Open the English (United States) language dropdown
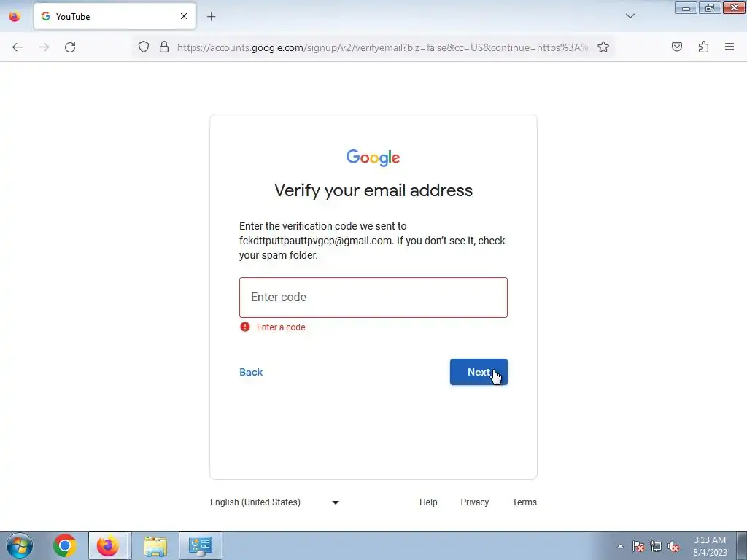747x560 pixels. coord(274,502)
